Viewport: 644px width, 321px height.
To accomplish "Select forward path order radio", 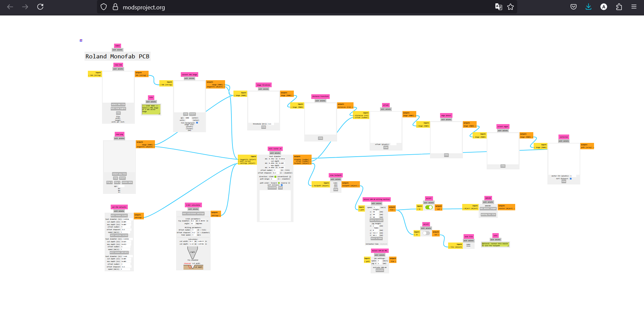I will (x=279, y=183).
